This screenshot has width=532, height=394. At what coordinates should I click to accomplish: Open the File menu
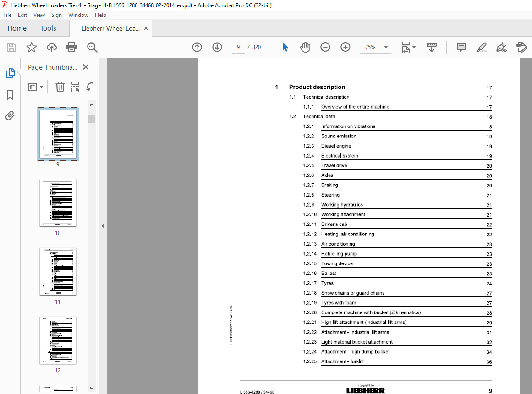pyautogui.click(x=7, y=15)
